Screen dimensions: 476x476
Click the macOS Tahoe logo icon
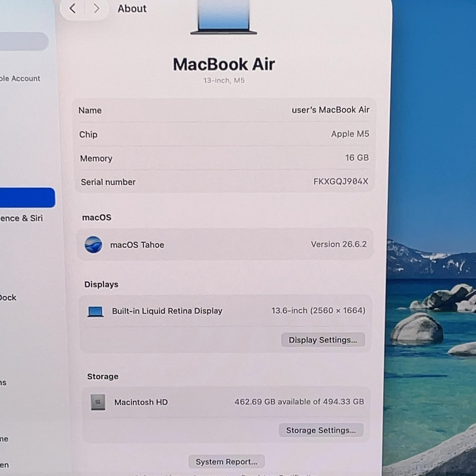tap(94, 245)
